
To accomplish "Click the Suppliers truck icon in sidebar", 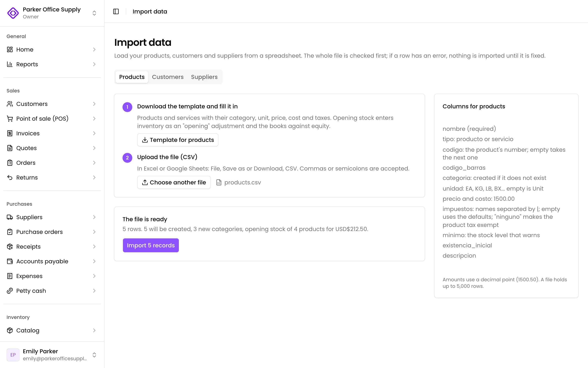I will [x=10, y=217].
